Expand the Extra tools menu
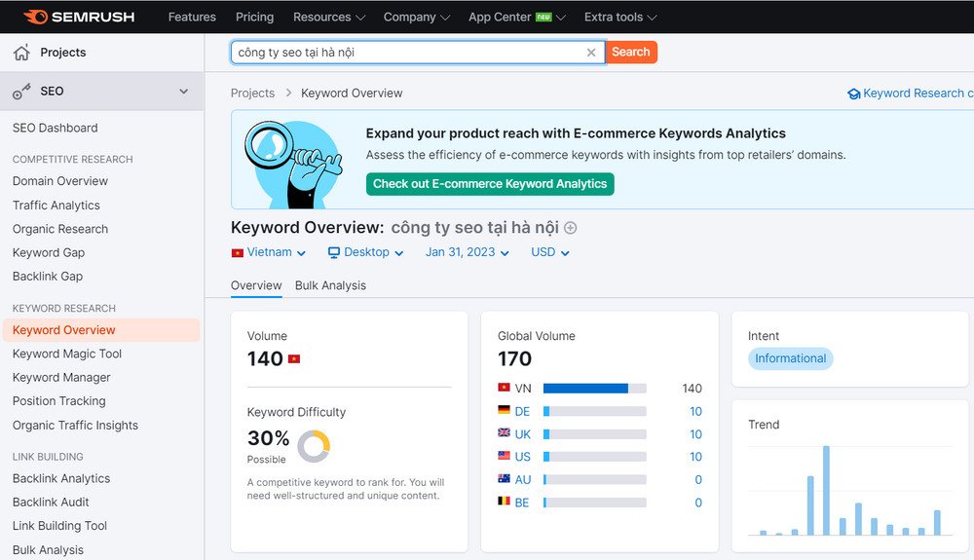Viewport: 974px width, 560px height. [619, 17]
